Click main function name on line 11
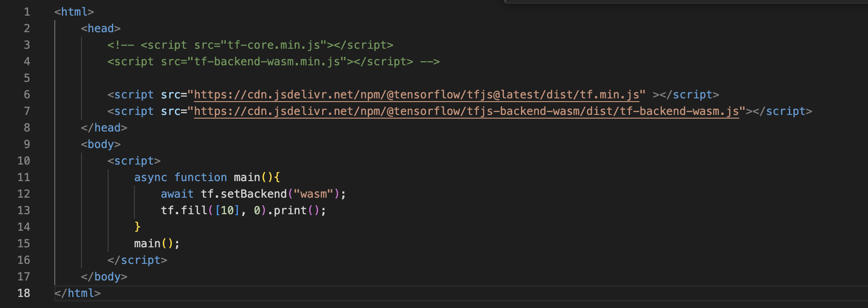Viewport: 868px width, 308px height. tap(247, 177)
